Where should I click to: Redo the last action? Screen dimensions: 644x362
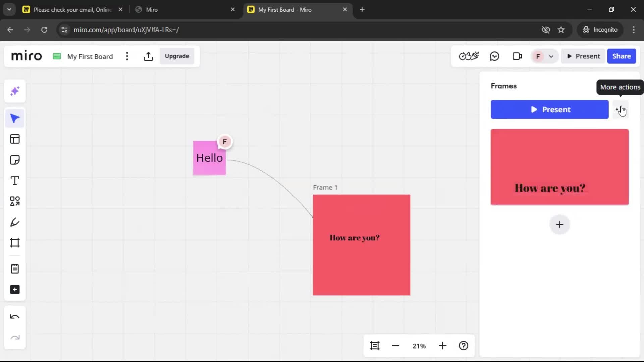pos(15,338)
